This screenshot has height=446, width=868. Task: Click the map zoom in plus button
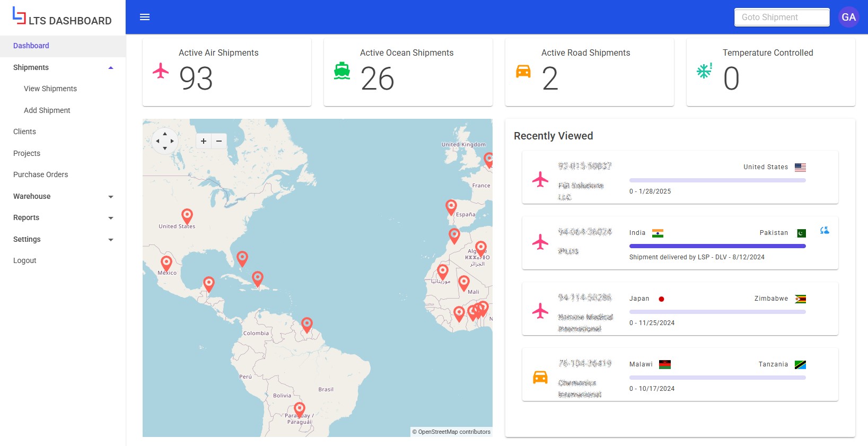[x=204, y=141]
